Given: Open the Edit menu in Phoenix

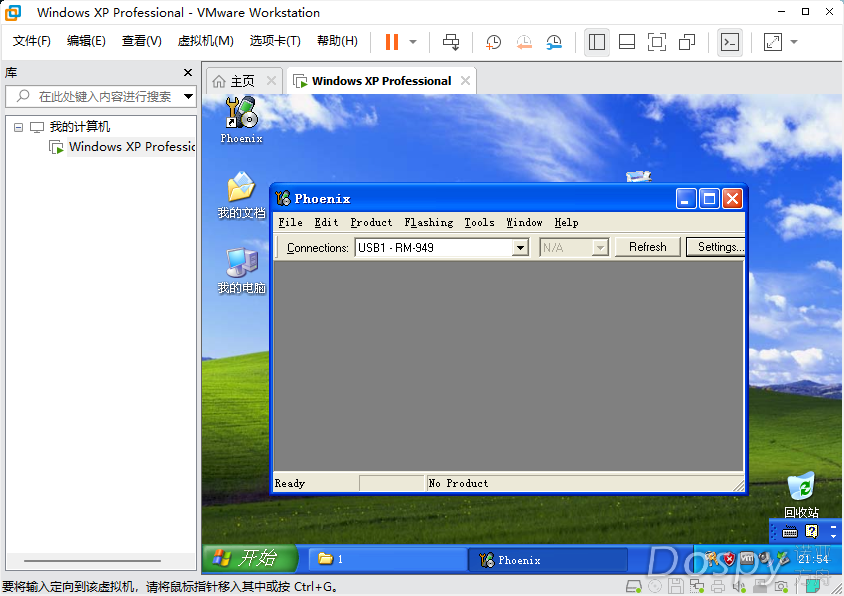Looking at the screenshot, I should pyautogui.click(x=326, y=222).
